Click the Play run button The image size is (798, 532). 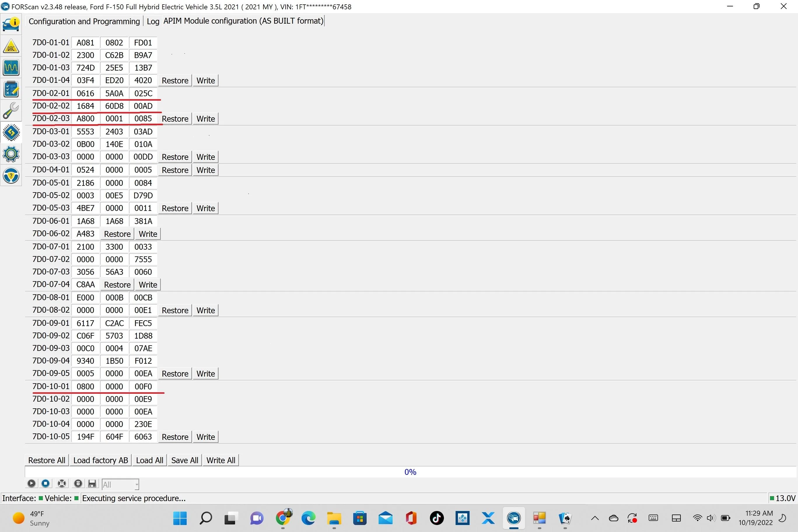[31, 484]
